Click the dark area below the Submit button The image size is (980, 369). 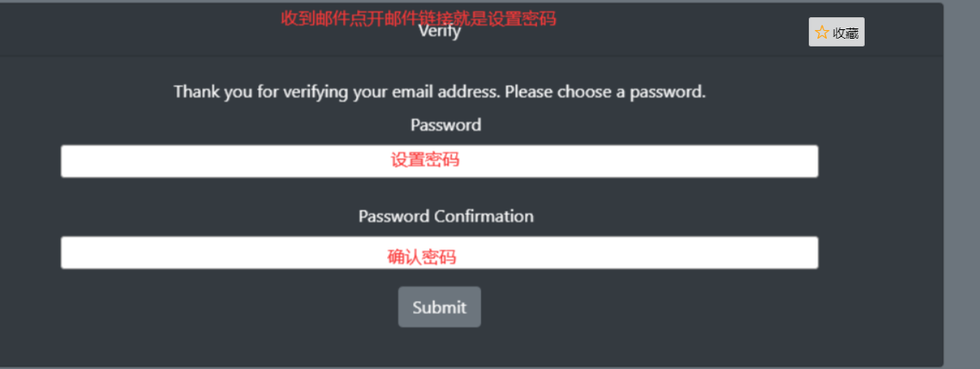click(x=440, y=347)
